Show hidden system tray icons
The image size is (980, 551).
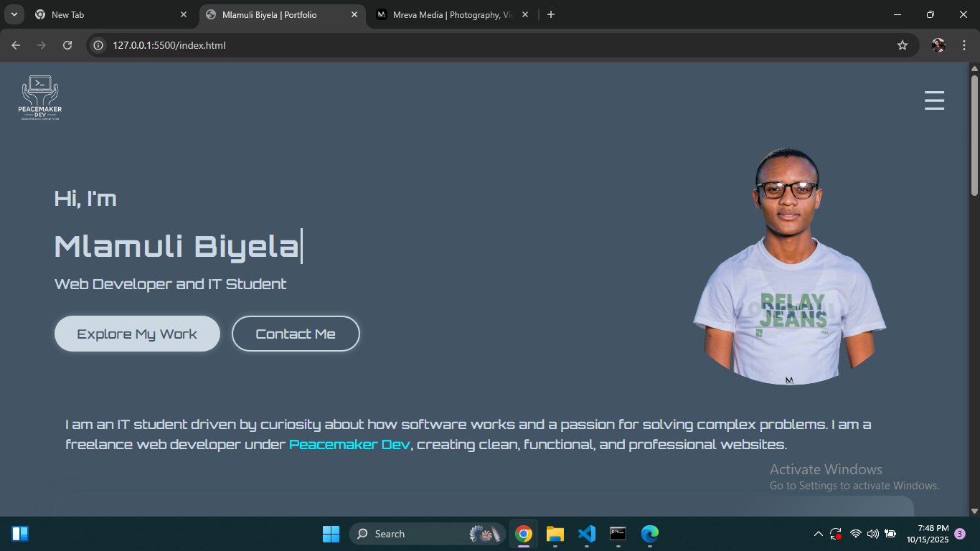tap(818, 534)
